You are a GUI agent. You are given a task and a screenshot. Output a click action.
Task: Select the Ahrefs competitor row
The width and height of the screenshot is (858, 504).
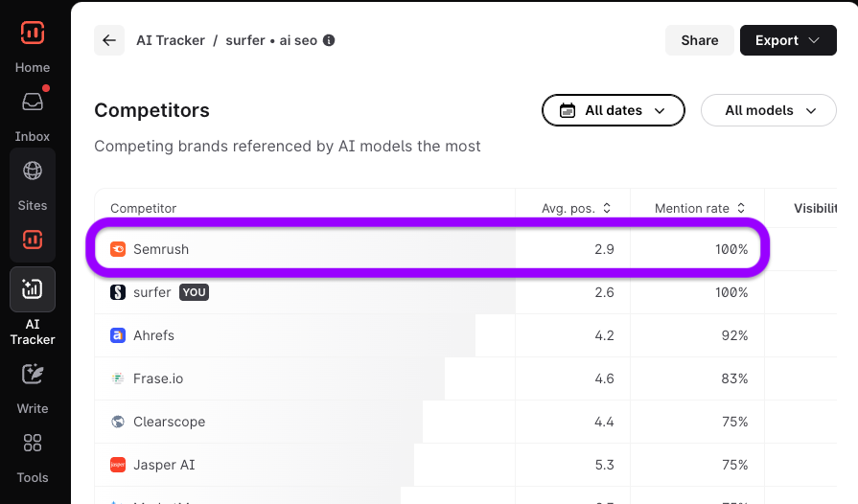coord(153,335)
